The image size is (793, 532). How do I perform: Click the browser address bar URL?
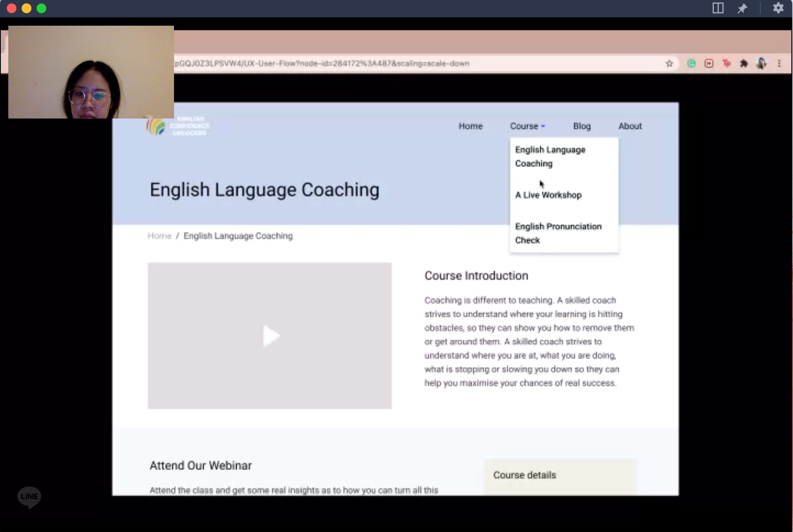click(321, 63)
